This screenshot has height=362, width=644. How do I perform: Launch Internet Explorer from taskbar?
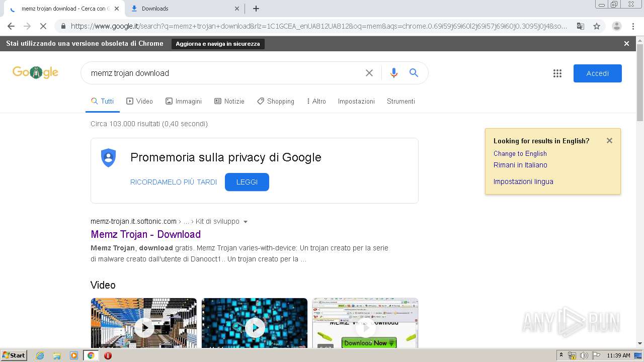[x=40, y=355]
